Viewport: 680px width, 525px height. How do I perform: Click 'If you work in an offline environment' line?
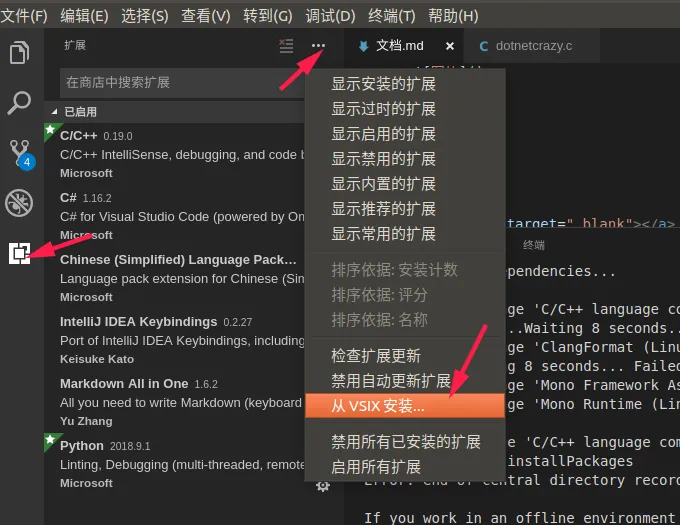[520, 518]
